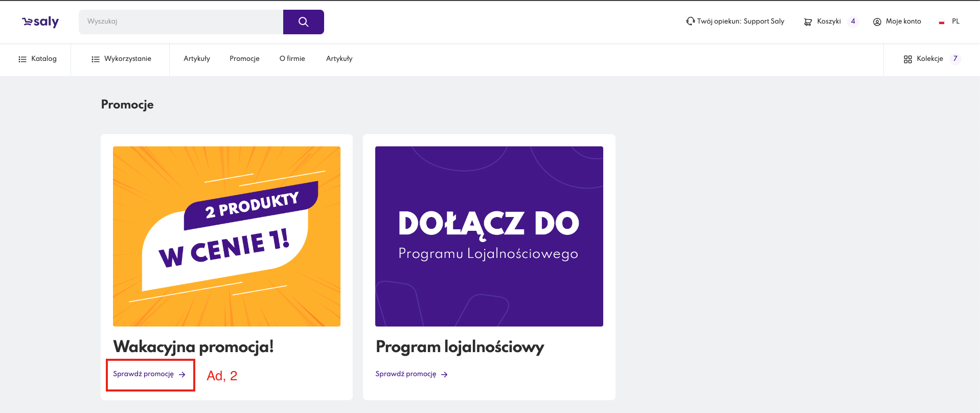Open the purple Dołącz do banner
The width and height of the screenshot is (980, 413).
coord(489,236)
